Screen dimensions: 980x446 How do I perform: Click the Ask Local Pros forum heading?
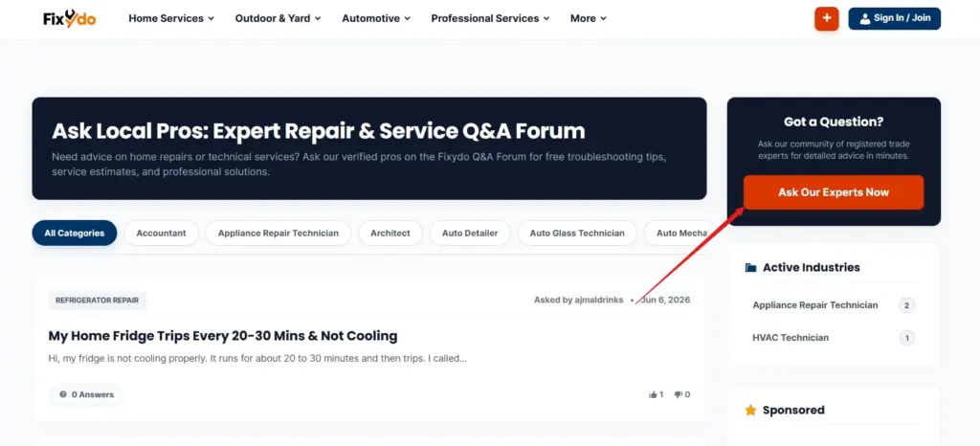[x=318, y=131]
